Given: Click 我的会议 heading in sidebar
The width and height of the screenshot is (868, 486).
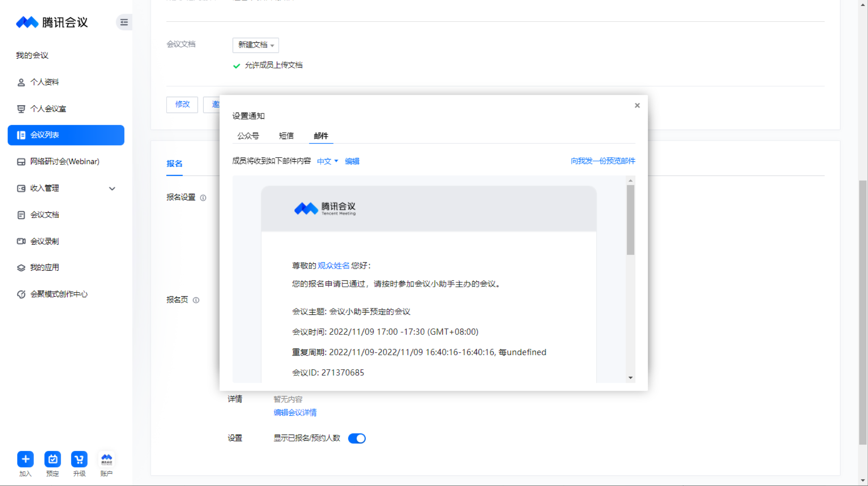Looking at the screenshot, I should pos(32,56).
